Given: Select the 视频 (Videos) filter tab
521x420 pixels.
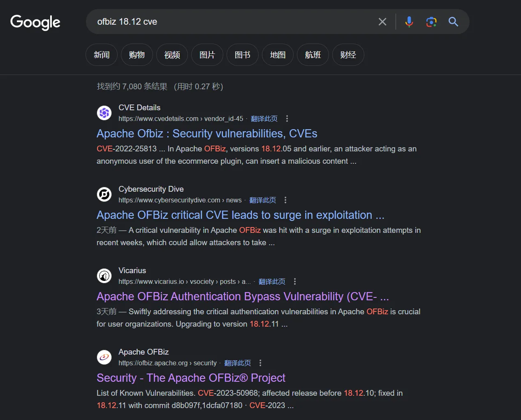Looking at the screenshot, I should [172, 55].
